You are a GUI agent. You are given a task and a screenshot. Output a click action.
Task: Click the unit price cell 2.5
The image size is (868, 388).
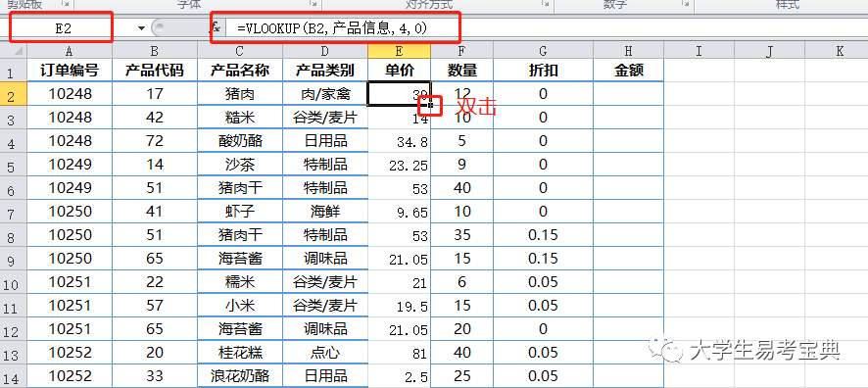(399, 377)
